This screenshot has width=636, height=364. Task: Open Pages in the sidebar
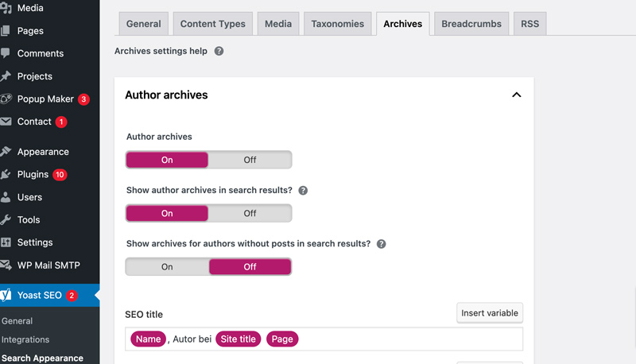point(30,31)
